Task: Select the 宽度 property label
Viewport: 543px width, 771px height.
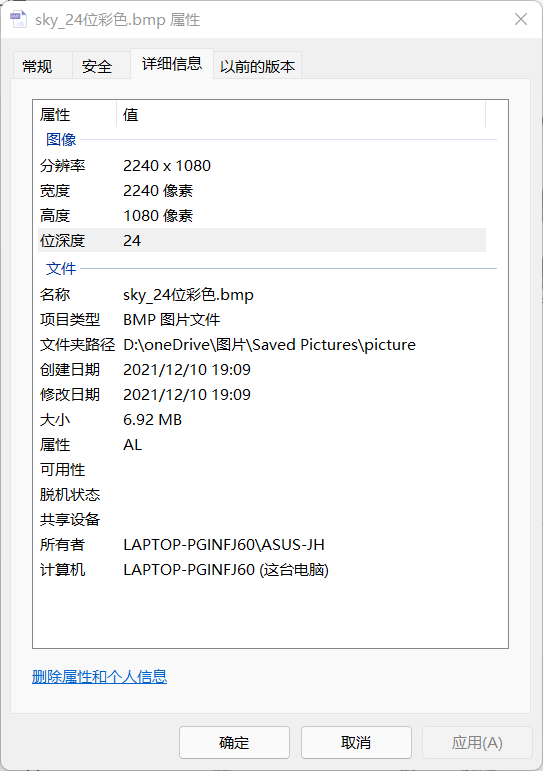Action: [x=55, y=191]
